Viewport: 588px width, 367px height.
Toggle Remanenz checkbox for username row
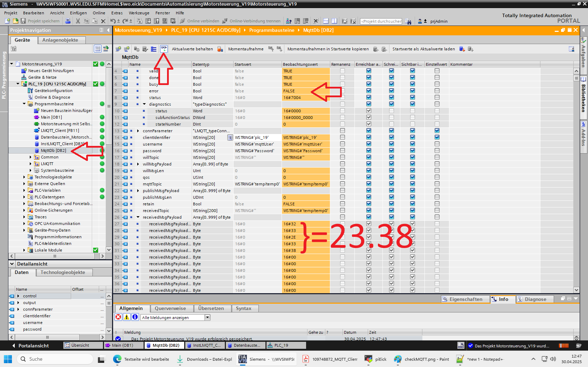coord(343,144)
